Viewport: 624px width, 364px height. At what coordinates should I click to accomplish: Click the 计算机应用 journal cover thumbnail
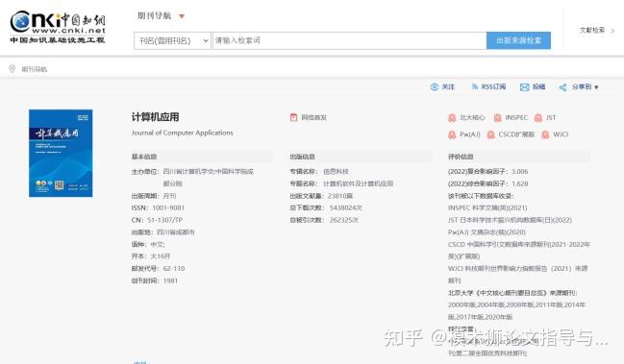pos(61,153)
